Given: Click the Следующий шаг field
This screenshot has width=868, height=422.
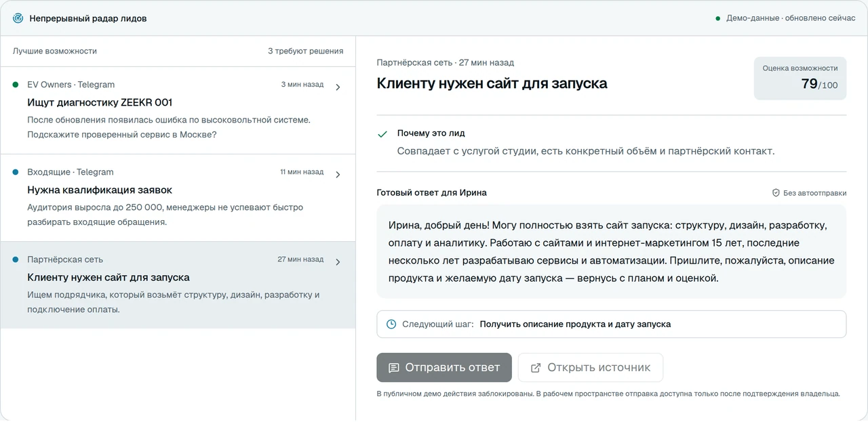Looking at the screenshot, I should (x=612, y=324).
